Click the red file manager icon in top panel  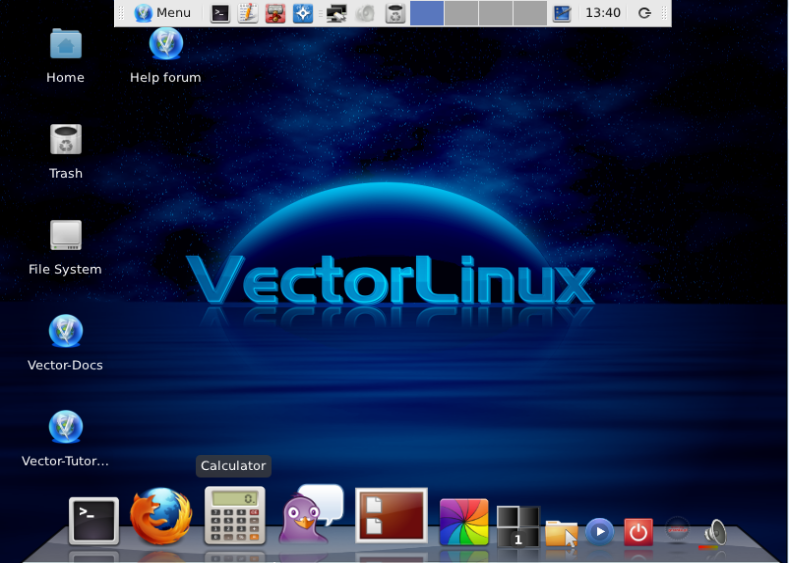pyautogui.click(x=275, y=13)
